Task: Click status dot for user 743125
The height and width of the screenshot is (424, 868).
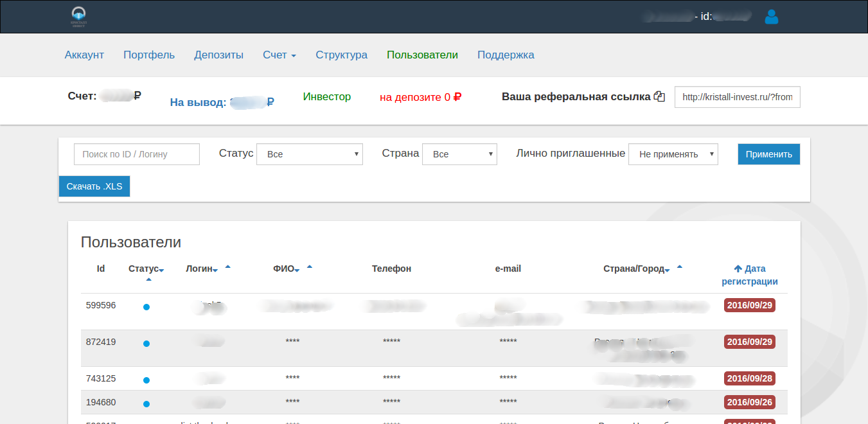Action: click(146, 380)
